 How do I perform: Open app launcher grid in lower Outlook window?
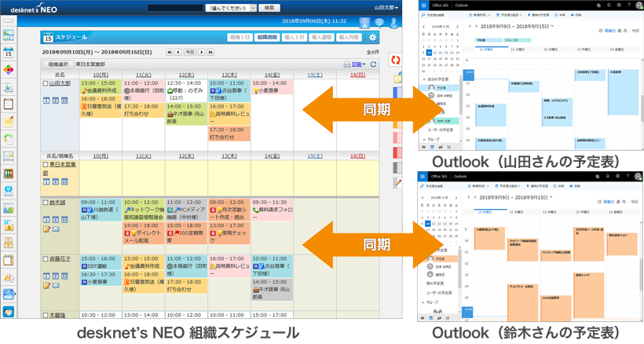(x=423, y=177)
